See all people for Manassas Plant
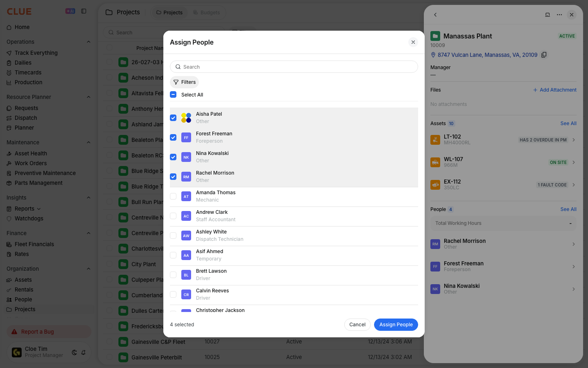Image resolution: width=588 pixels, height=368 pixels. [x=568, y=209]
